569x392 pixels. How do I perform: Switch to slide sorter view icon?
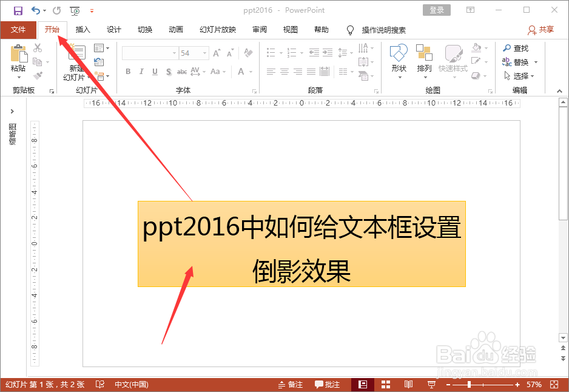coord(386,384)
